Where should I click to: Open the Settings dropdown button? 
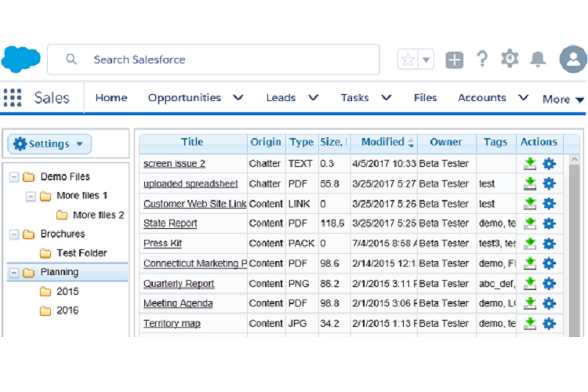(49, 143)
